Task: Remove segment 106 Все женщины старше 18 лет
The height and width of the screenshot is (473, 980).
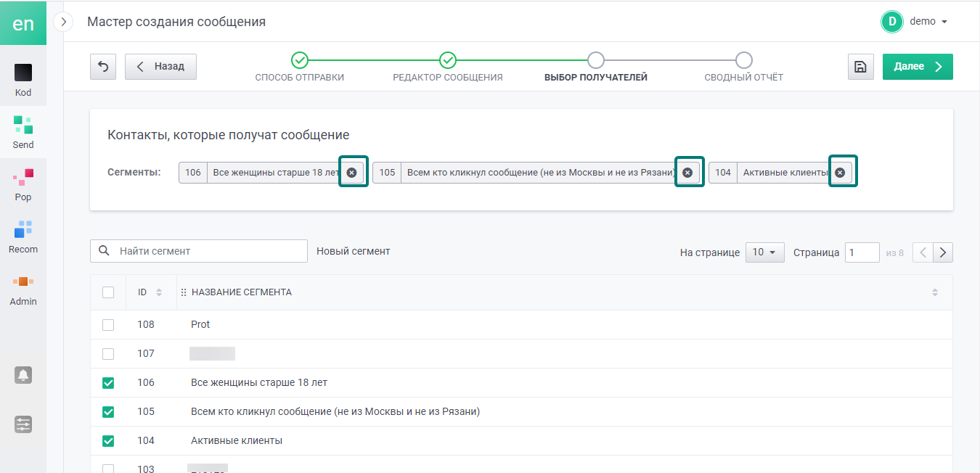Action: [352, 173]
